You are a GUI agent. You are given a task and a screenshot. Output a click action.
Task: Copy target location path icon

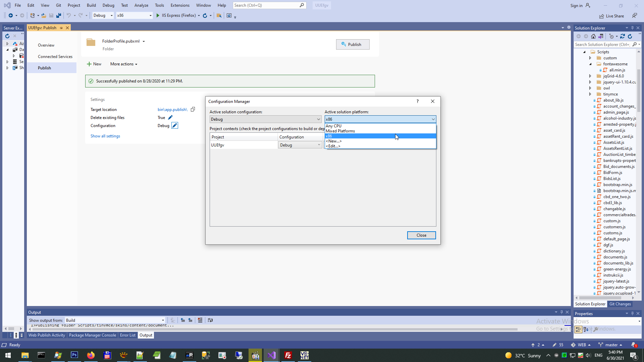(193, 110)
